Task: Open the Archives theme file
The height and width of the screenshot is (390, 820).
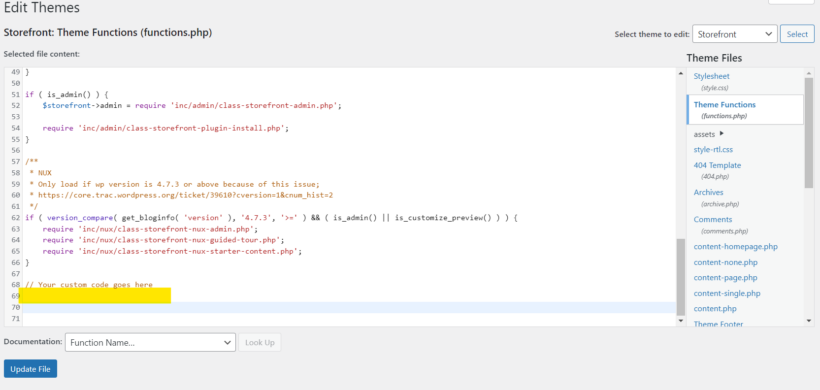Action: [x=708, y=192]
